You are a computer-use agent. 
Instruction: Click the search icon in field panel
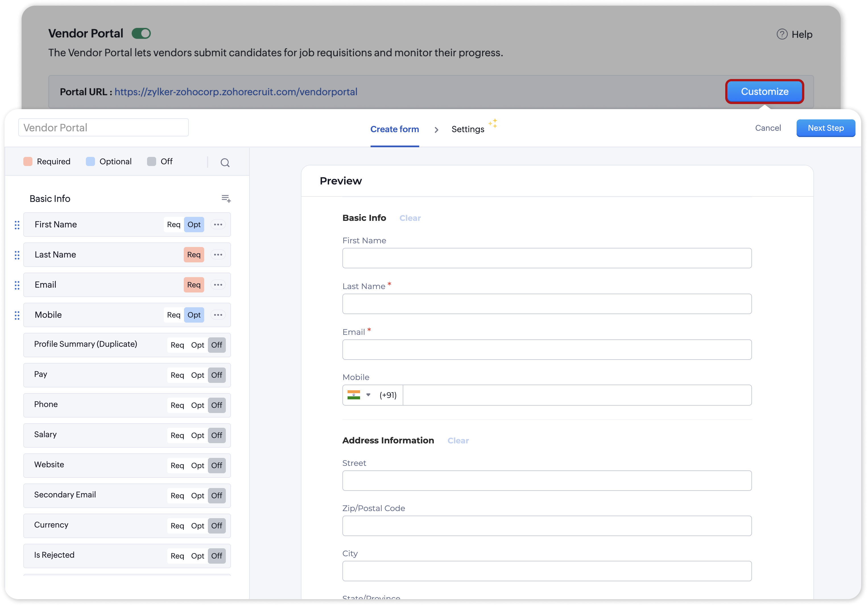225,163
